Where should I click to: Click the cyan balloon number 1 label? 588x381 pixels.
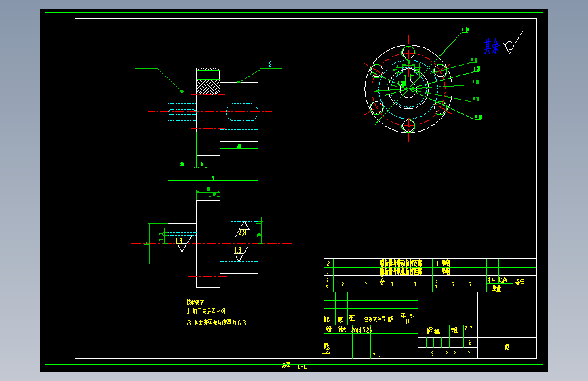[x=146, y=64]
